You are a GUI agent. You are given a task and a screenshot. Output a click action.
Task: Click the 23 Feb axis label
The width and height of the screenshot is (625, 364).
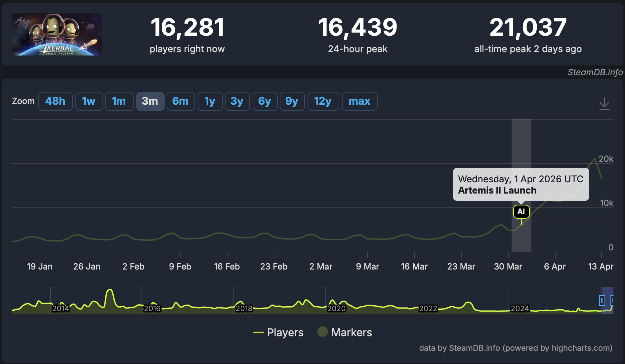[274, 267]
